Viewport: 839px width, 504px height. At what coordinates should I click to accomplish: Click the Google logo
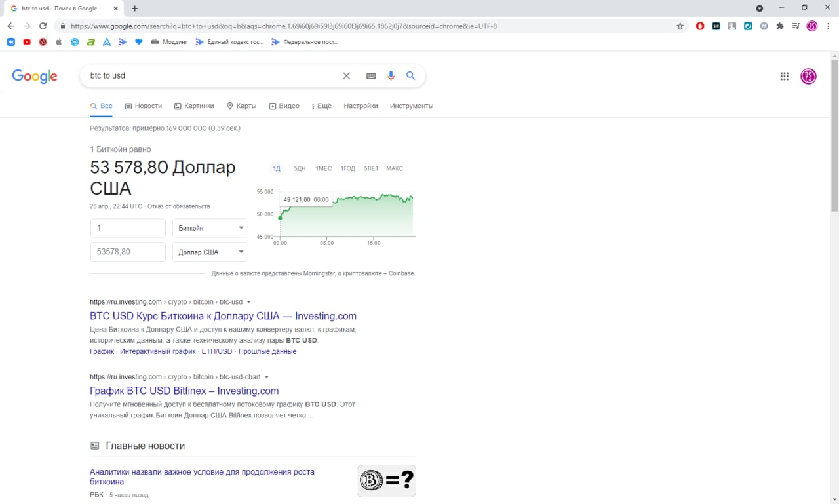(35, 76)
